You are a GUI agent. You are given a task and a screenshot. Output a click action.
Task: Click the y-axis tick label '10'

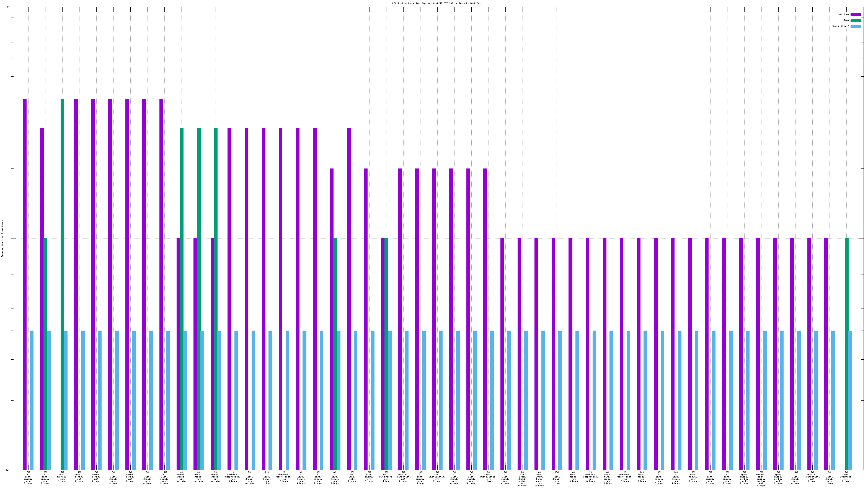pos(8,7)
